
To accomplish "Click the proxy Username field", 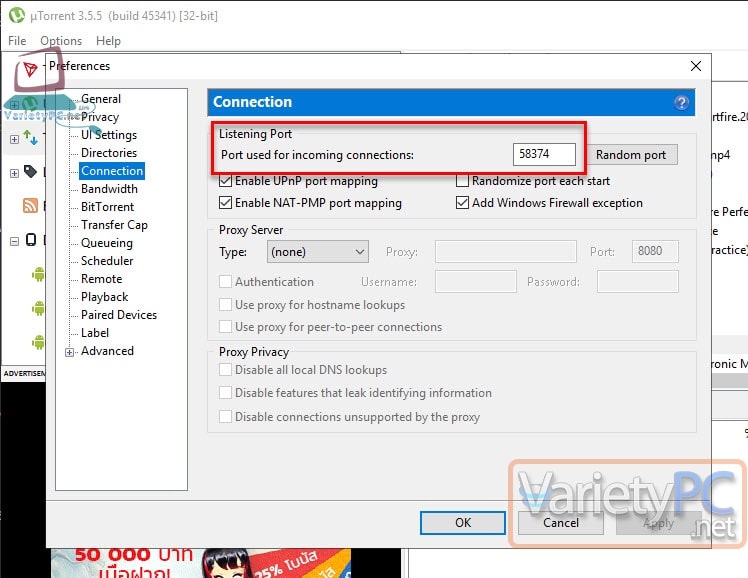I will 476,281.
